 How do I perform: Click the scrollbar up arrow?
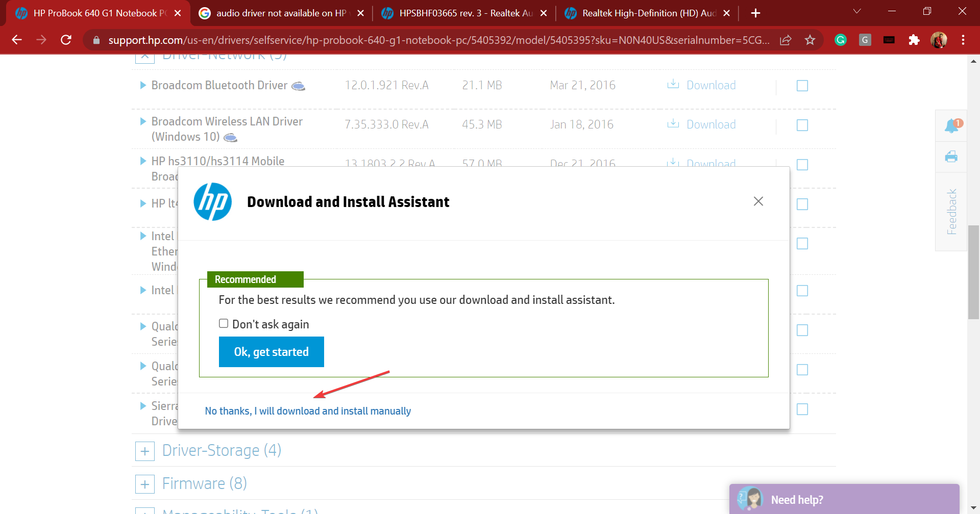point(973,61)
